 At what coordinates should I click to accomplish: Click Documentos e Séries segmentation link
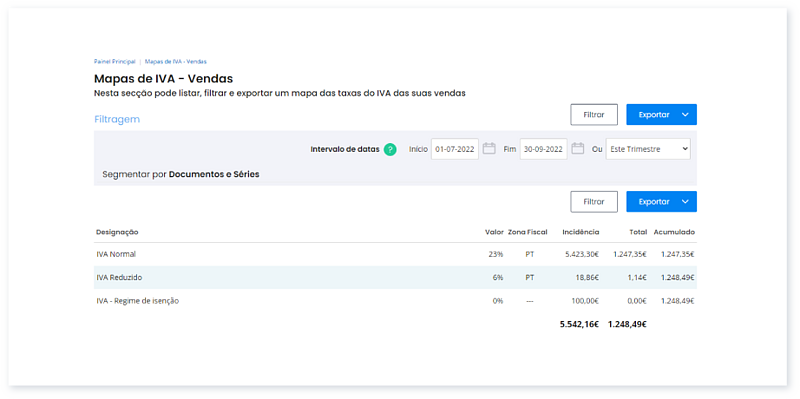[214, 174]
